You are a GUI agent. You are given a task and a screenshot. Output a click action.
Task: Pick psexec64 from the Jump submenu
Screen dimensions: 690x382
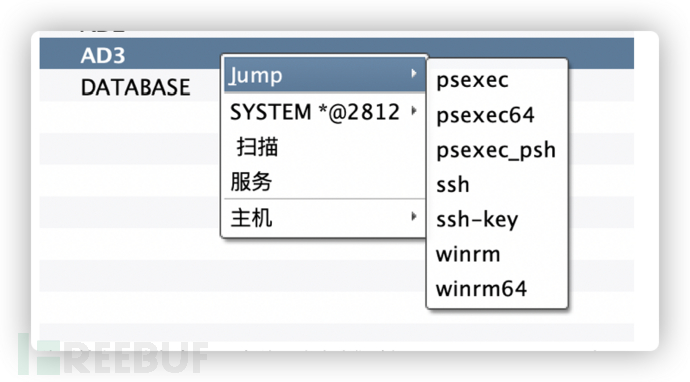click(x=497, y=115)
